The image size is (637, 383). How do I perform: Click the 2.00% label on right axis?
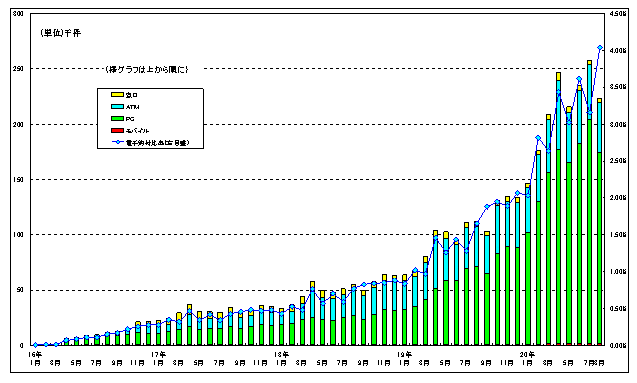coord(618,198)
